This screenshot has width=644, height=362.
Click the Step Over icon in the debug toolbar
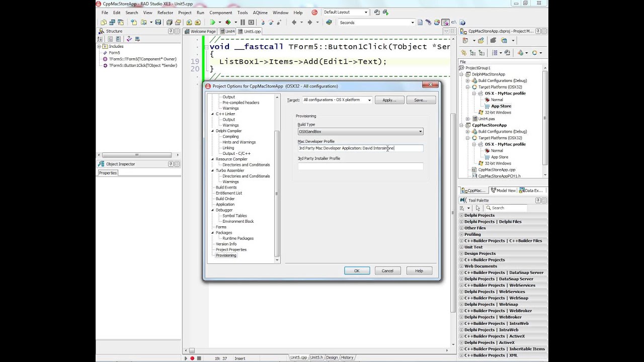point(272,22)
